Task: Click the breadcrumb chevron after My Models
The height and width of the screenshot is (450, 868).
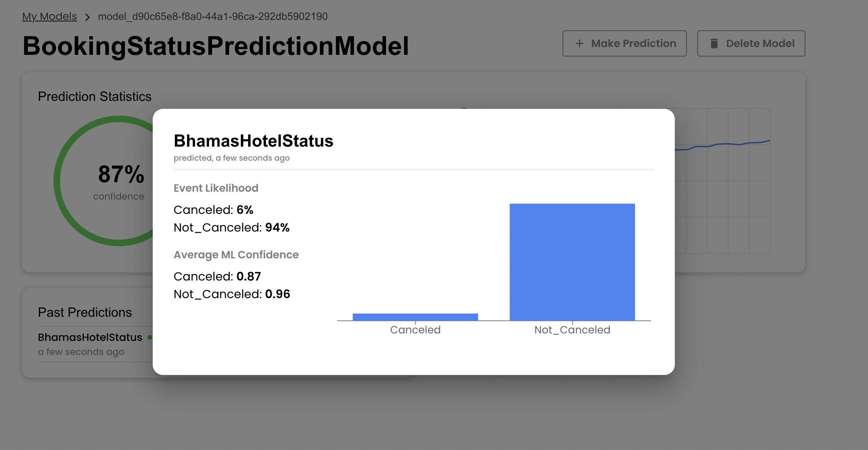Action: (87, 17)
